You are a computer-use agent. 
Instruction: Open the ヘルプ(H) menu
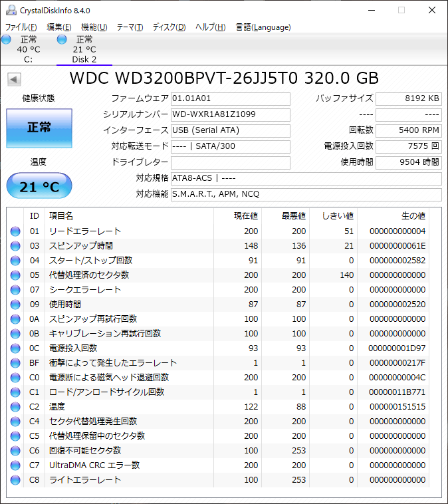[x=211, y=27]
